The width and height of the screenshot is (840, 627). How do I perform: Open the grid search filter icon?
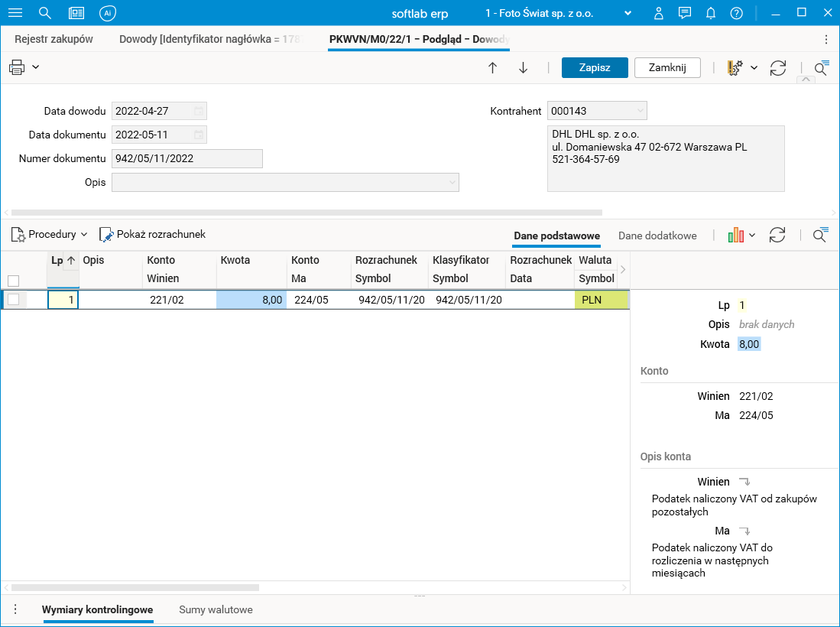coord(820,235)
